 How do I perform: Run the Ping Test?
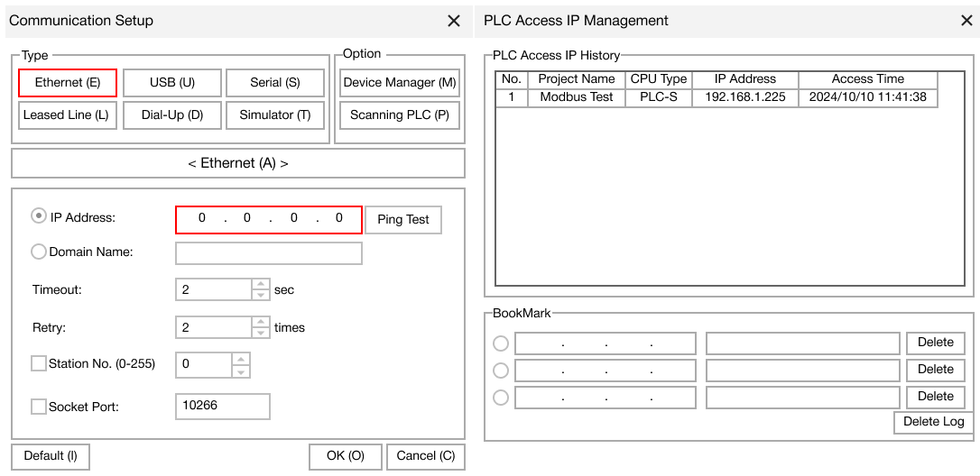point(403,220)
